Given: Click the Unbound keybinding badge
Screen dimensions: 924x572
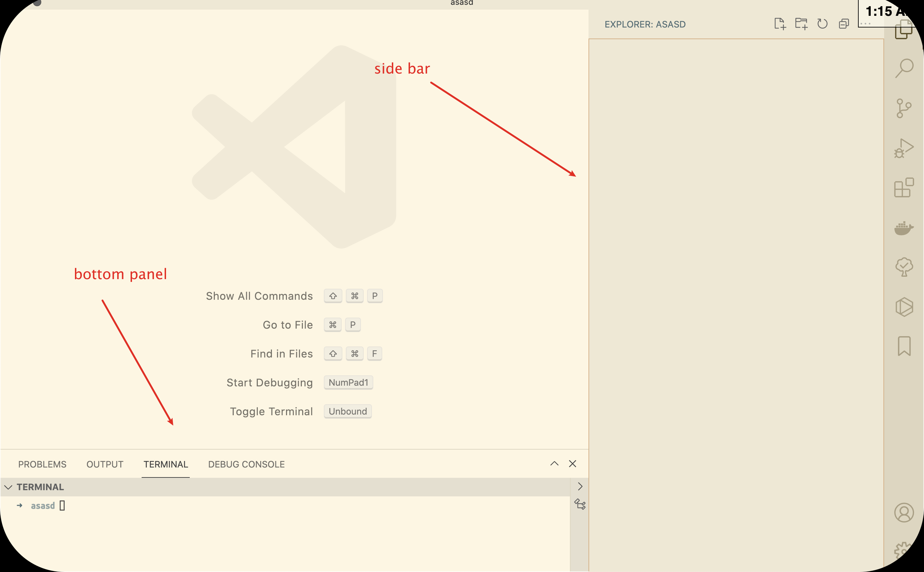Looking at the screenshot, I should click(348, 411).
